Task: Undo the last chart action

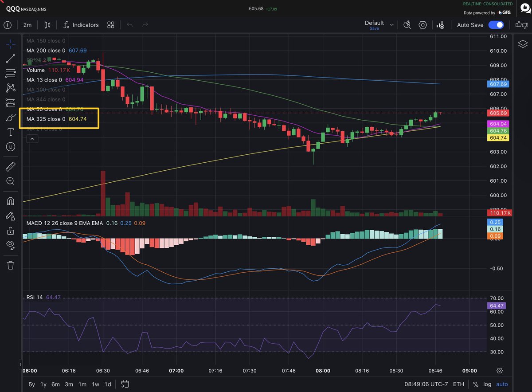Action: tap(130, 25)
